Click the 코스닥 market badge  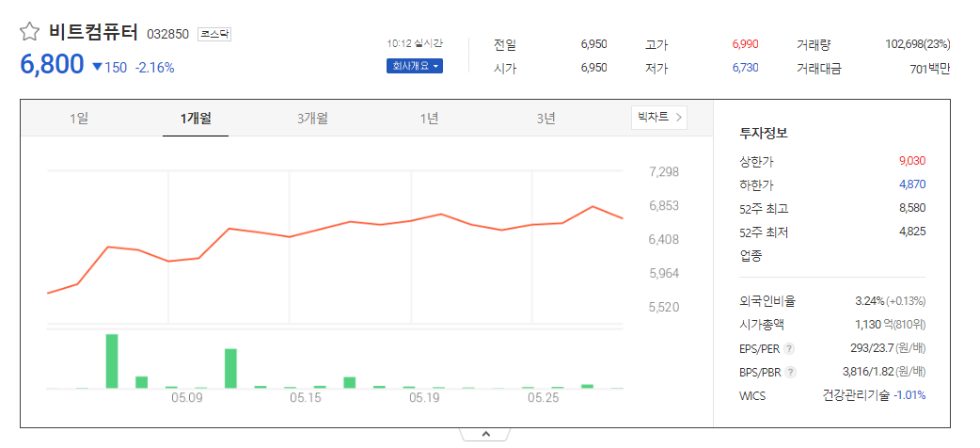214,35
